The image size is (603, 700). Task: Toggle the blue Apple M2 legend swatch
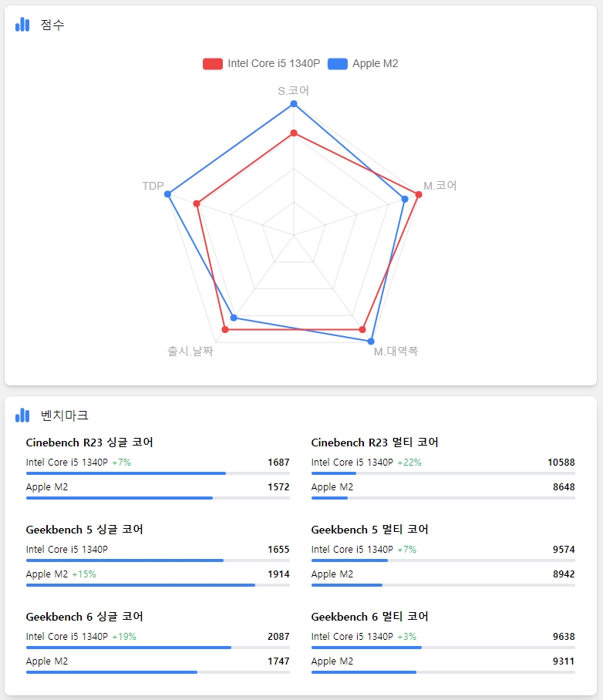[x=338, y=64]
